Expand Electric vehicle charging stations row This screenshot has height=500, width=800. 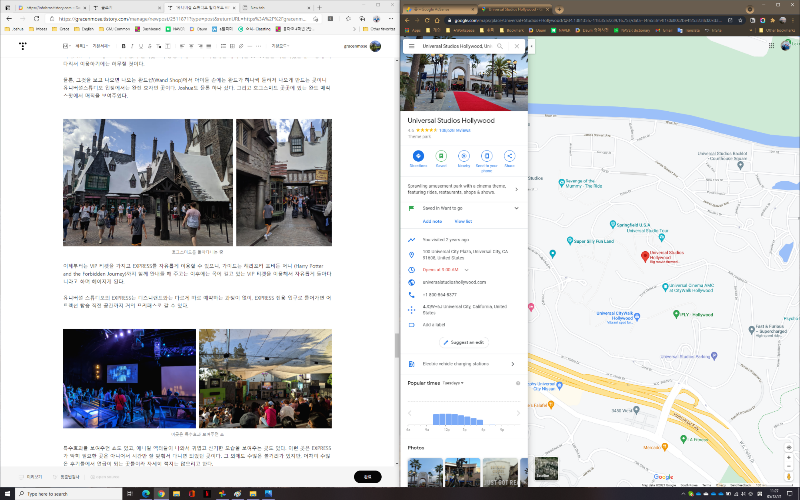point(464,364)
